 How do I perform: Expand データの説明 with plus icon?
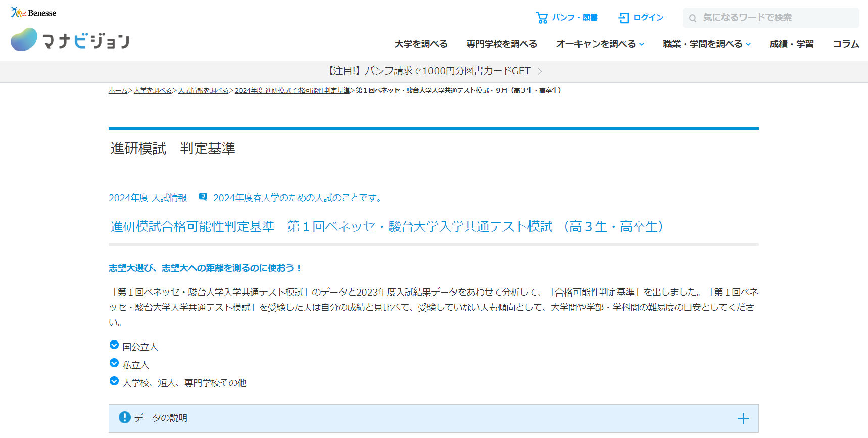tap(743, 418)
